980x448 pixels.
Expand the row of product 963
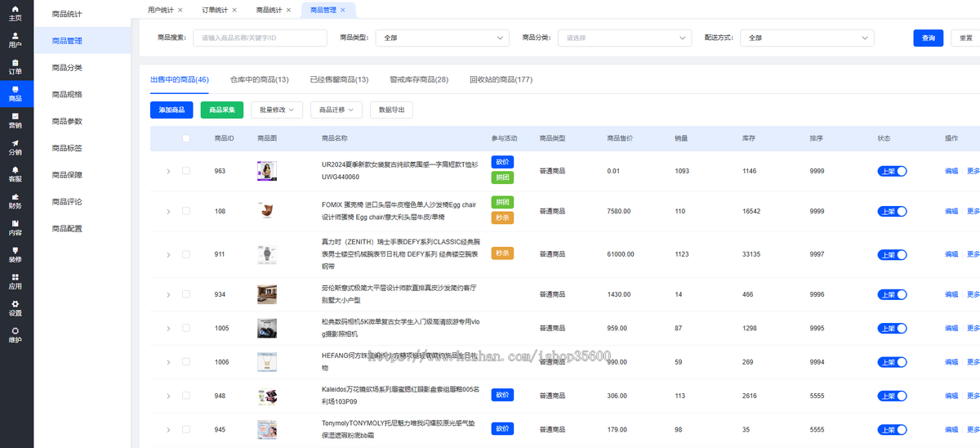point(168,171)
